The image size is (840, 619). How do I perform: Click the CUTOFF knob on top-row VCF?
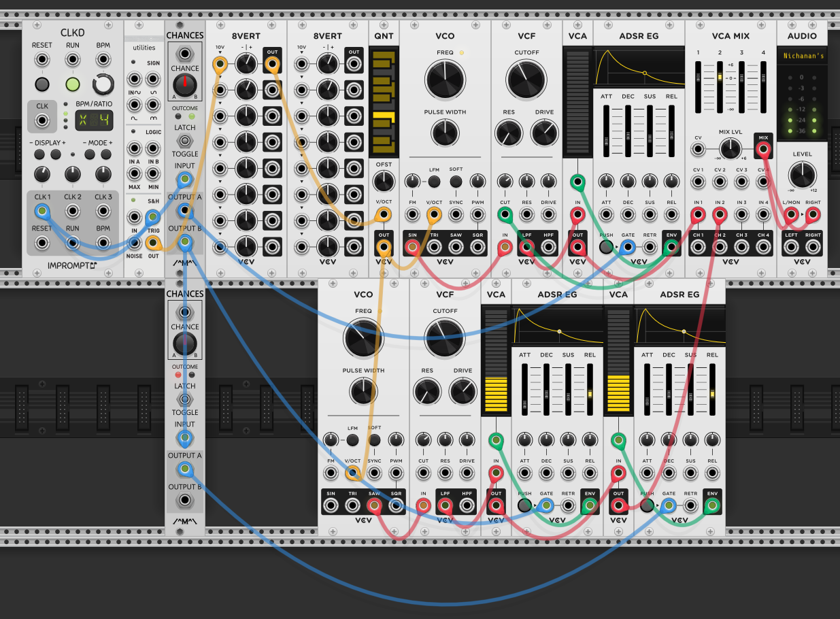click(x=526, y=80)
